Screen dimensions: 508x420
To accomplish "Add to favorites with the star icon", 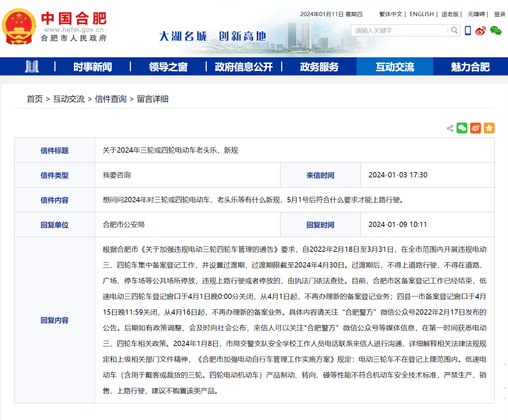I will click(489, 128).
